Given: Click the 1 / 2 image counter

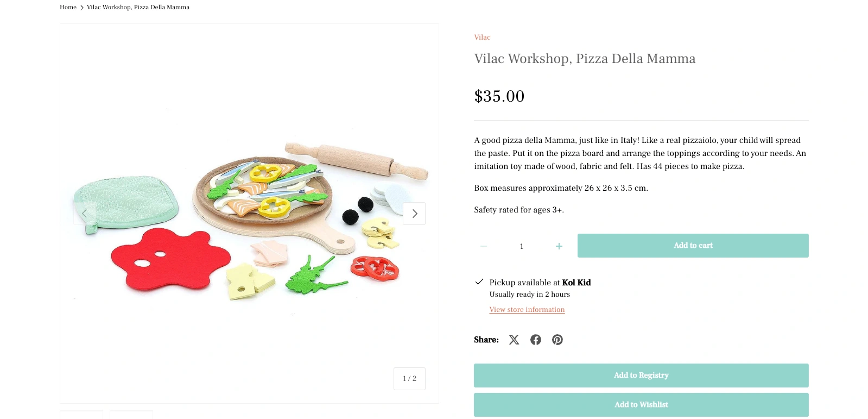Looking at the screenshot, I should 409,379.
